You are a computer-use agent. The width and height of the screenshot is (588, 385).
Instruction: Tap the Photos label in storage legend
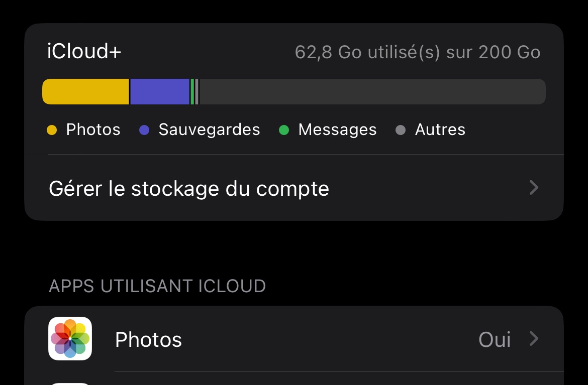93,130
